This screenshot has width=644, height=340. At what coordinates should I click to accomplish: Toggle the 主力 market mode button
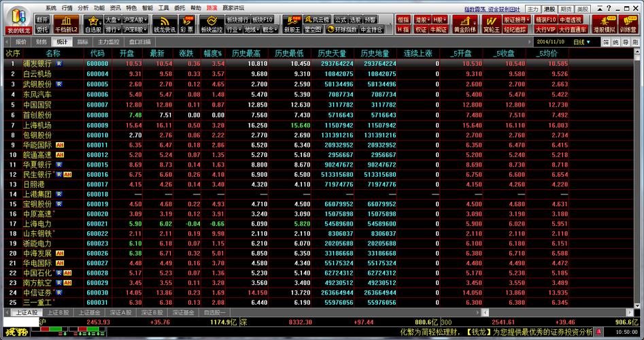(x=532, y=8)
